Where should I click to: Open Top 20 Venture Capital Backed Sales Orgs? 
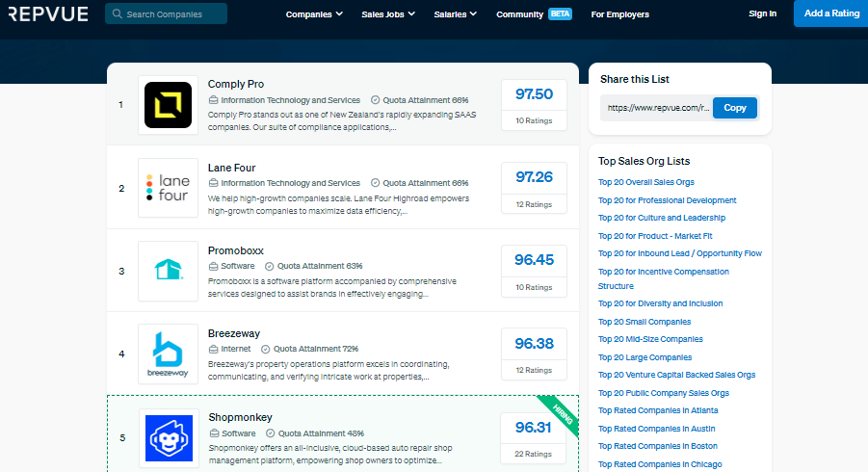point(676,375)
